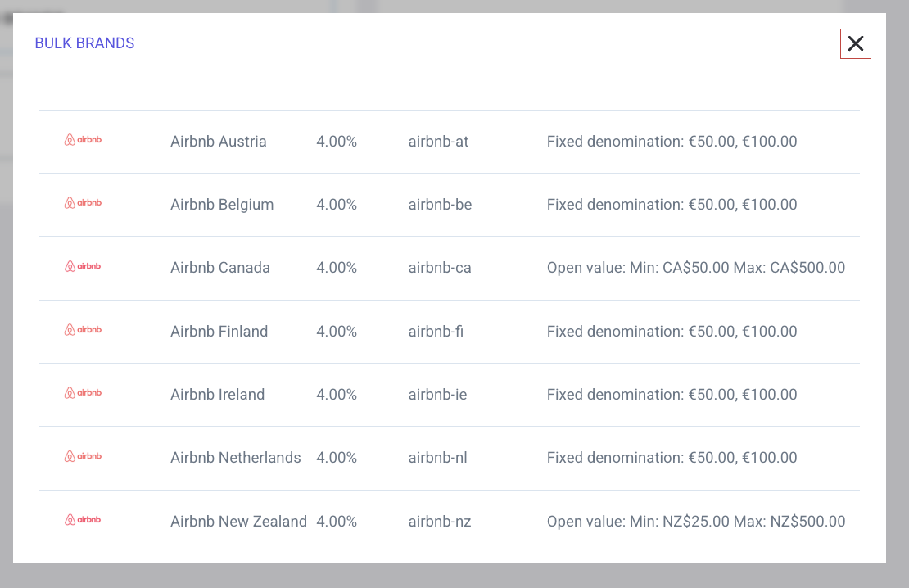Click the open value text for Airbnb Canada
909x588 pixels.
(696, 267)
